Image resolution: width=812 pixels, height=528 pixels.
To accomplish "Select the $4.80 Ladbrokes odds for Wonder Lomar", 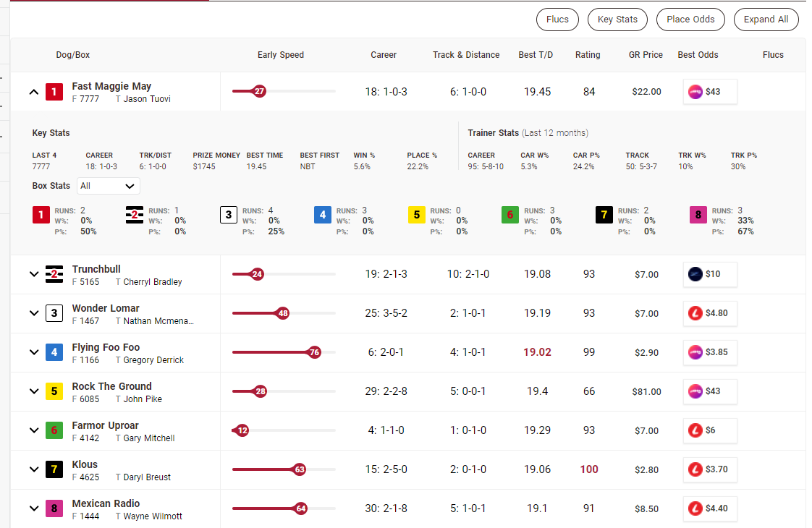I will (709, 313).
